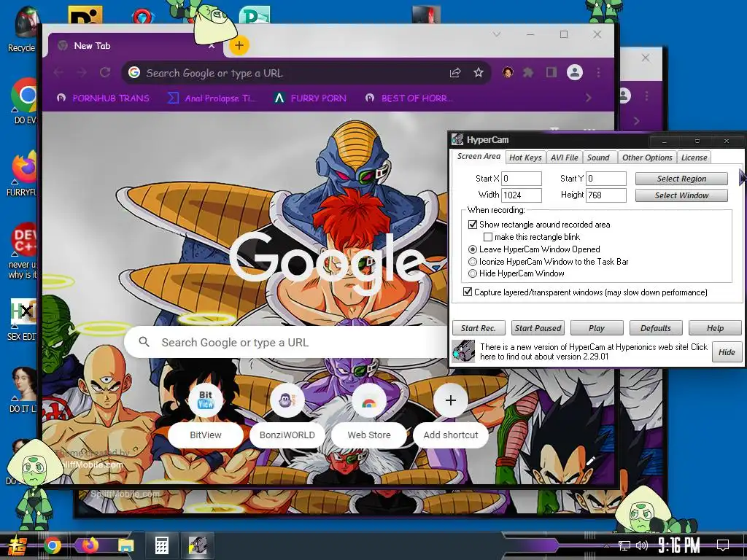
Task: Open Calculator from the taskbar
Action: [x=161, y=545]
